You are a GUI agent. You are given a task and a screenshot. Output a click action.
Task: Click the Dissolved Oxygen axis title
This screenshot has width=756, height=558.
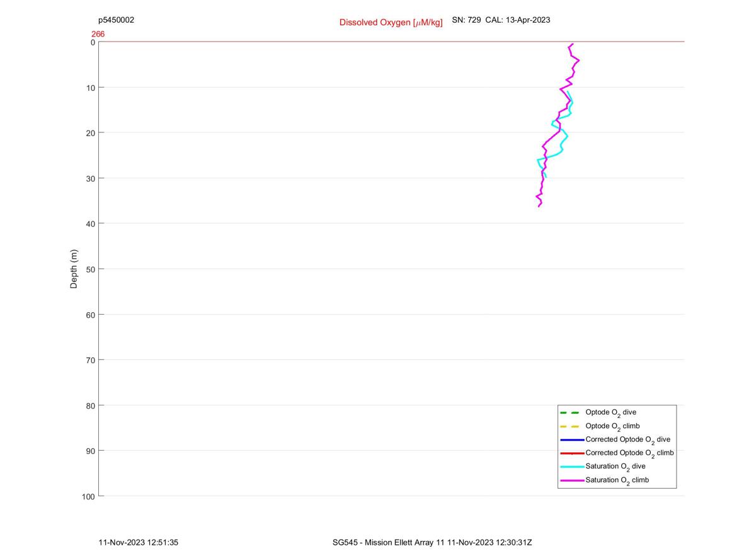391,22
